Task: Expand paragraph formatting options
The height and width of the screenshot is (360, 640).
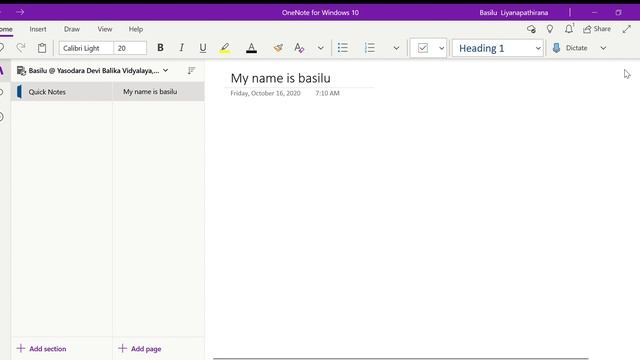Action: tap(396, 48)
